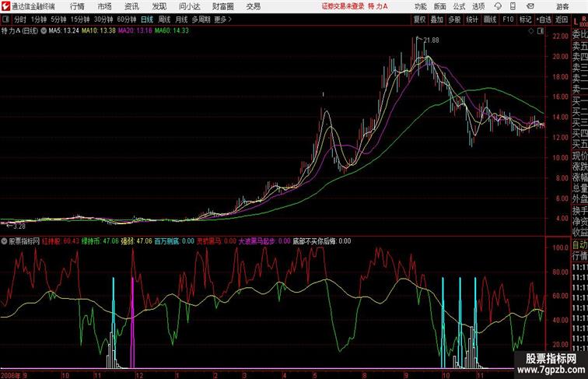Image resolution: width=588 pixels, height=379 pixels.
Task: Expand dropdown circle next to 特力A (日线)
Action: 44,31
